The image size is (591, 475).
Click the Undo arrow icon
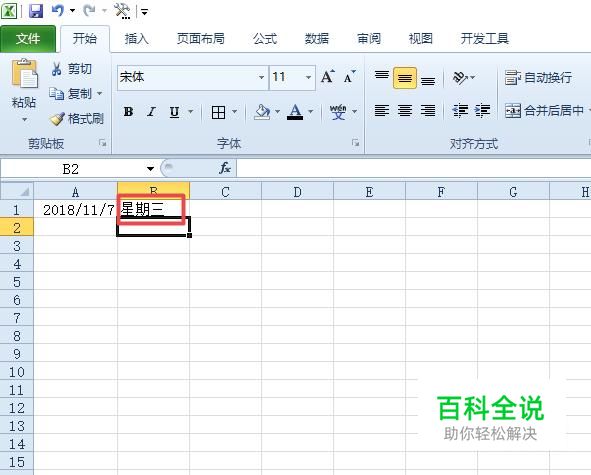coord(58,11)
